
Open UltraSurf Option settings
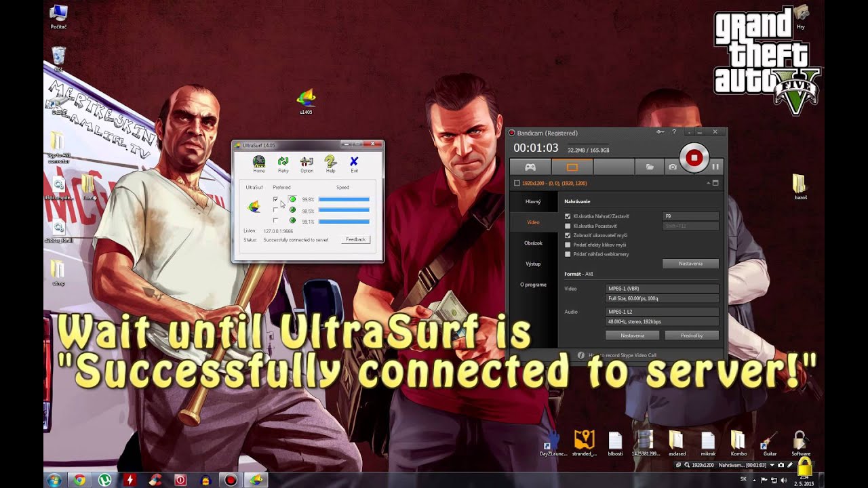307,163
